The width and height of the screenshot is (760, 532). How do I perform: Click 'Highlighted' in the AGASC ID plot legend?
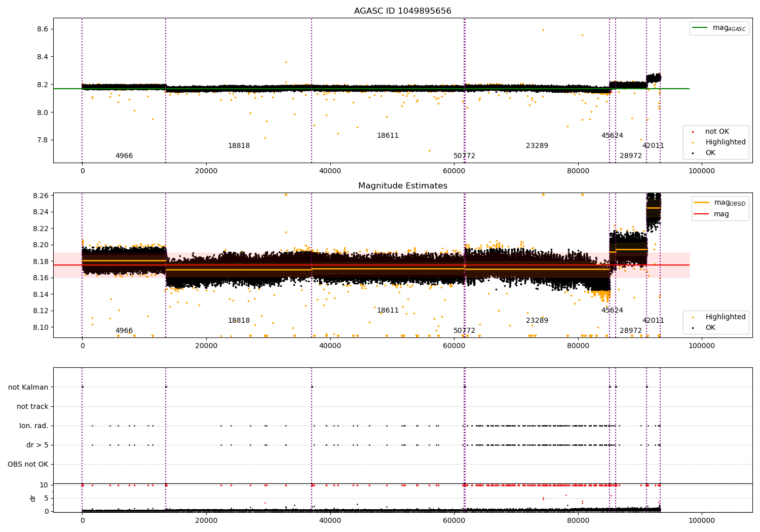[x=726, y=142]
